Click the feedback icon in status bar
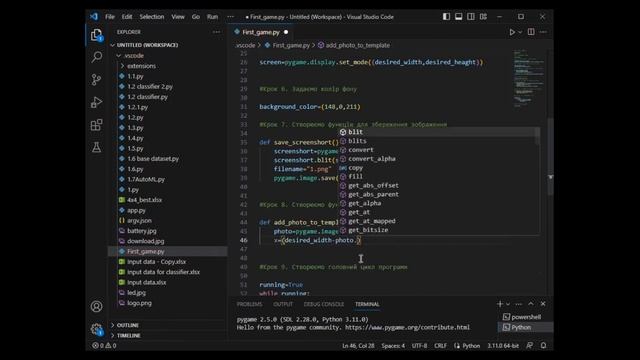640x360 pixels. click(x=529, y=345)
